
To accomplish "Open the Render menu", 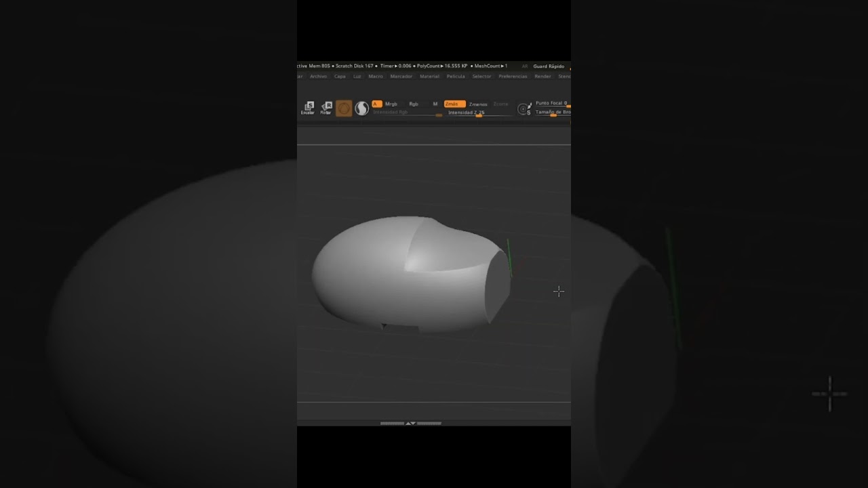I will (542, 77).
